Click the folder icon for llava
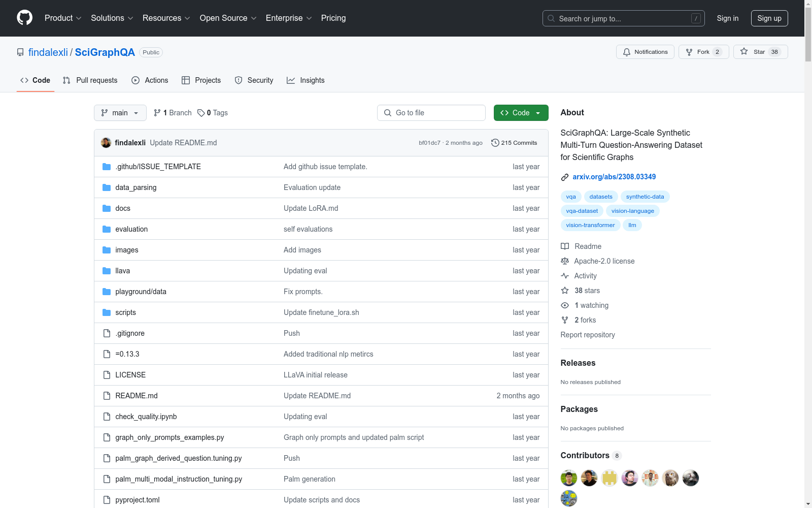 (107, 271)
